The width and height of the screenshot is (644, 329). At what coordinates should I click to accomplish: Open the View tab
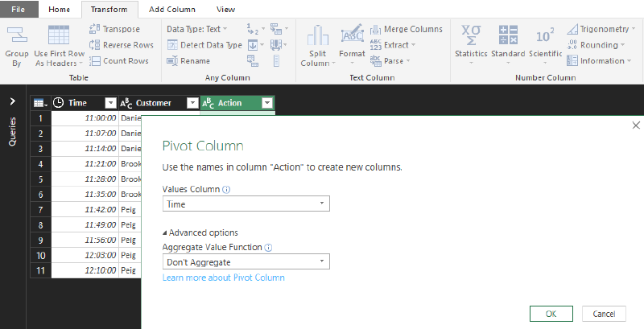[x=226, y=9]
